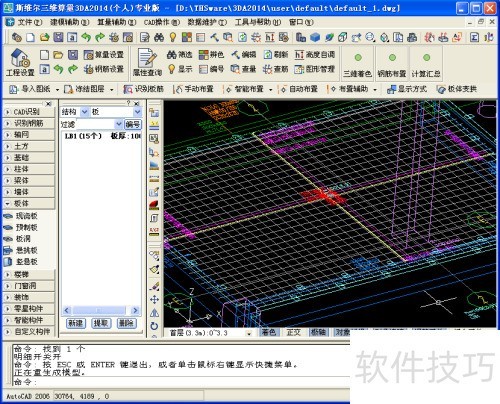Click the 高度自调 height adjust tool

315,55
